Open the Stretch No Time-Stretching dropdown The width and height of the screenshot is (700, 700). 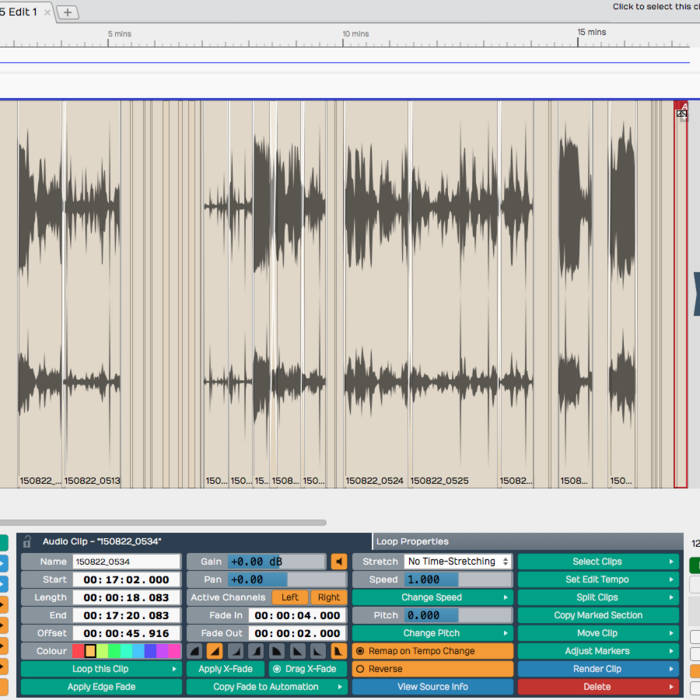(x=458, y=562)
